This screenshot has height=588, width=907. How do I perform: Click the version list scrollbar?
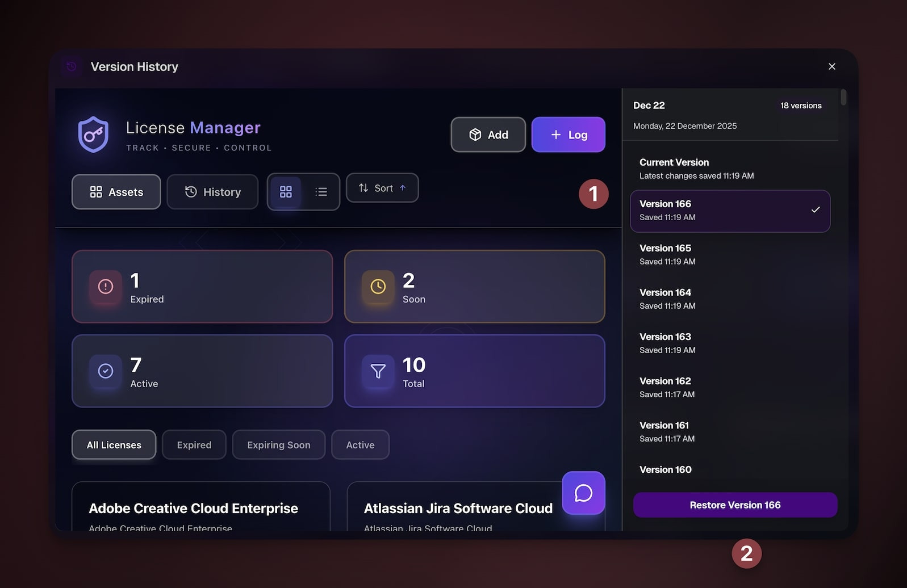click(x=843, y=98)
